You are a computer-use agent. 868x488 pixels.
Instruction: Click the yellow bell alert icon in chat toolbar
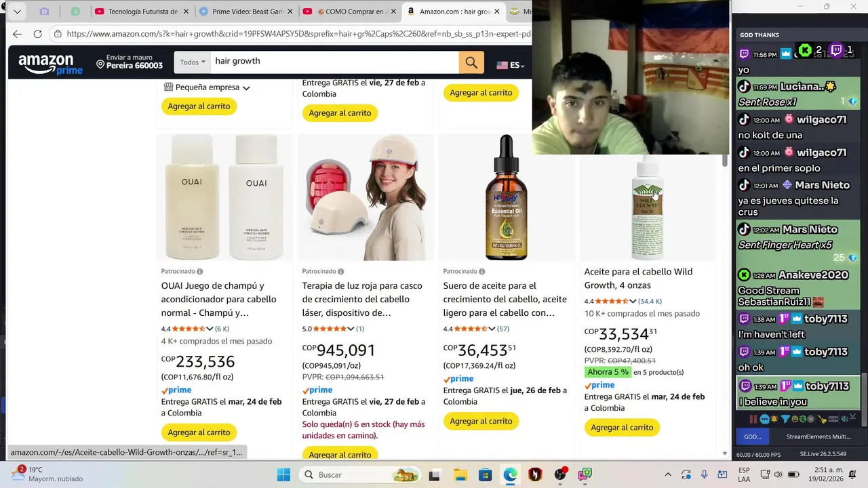click(774, 419)
